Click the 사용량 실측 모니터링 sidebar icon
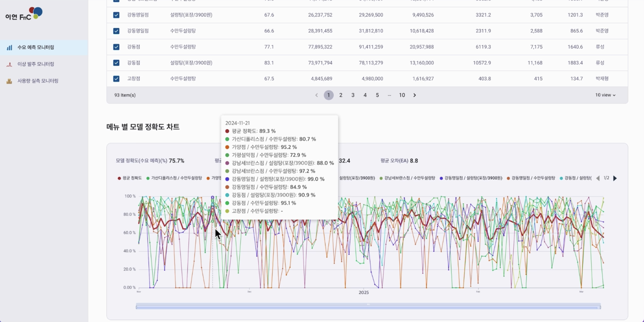Viewport: 644px width, 322px height. pos(9,81)
